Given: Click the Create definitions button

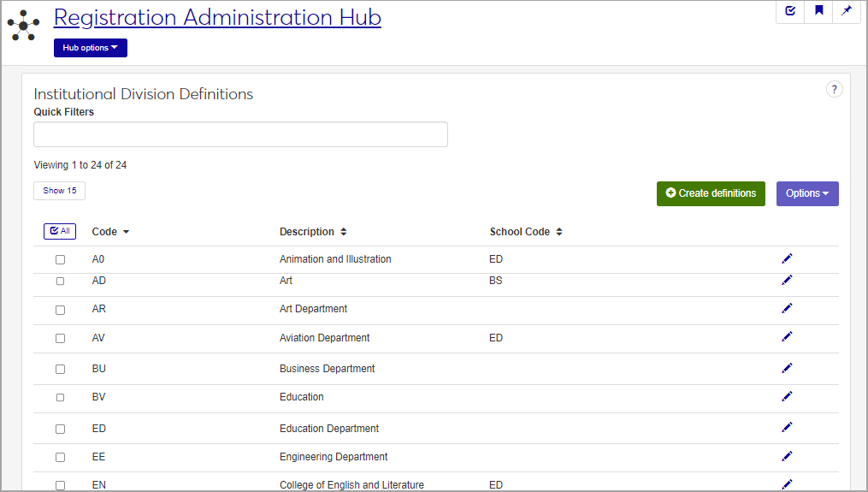Looking at the screenshot, I should click(x=710, y=193).
